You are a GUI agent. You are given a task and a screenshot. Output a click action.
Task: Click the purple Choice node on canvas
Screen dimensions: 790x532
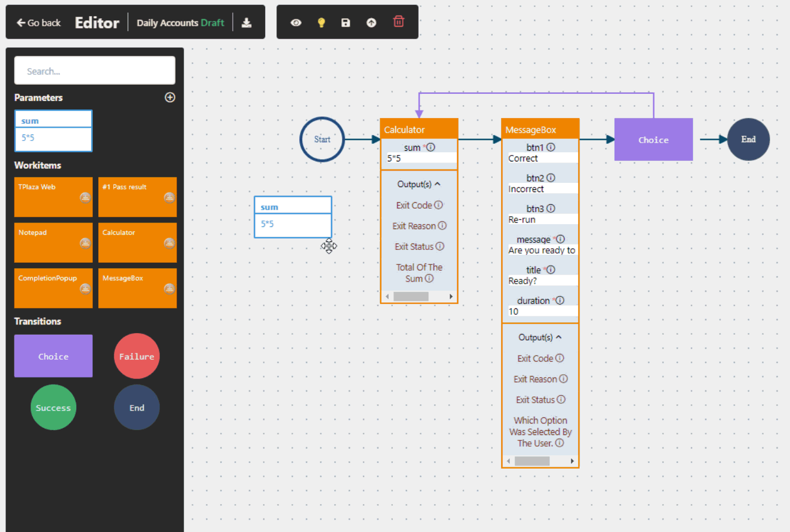tap(653, 140)
